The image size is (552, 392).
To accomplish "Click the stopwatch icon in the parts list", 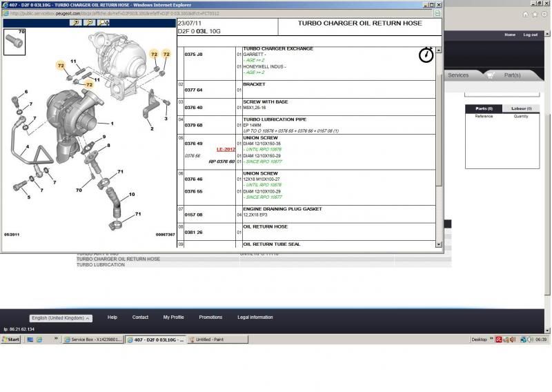I will tap(426, 55).
